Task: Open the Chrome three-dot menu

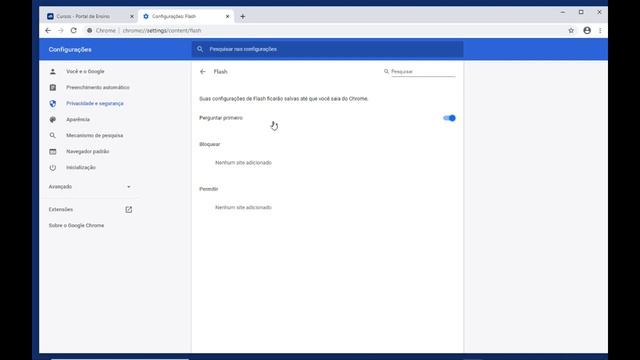Action: (x=600, y=31)
